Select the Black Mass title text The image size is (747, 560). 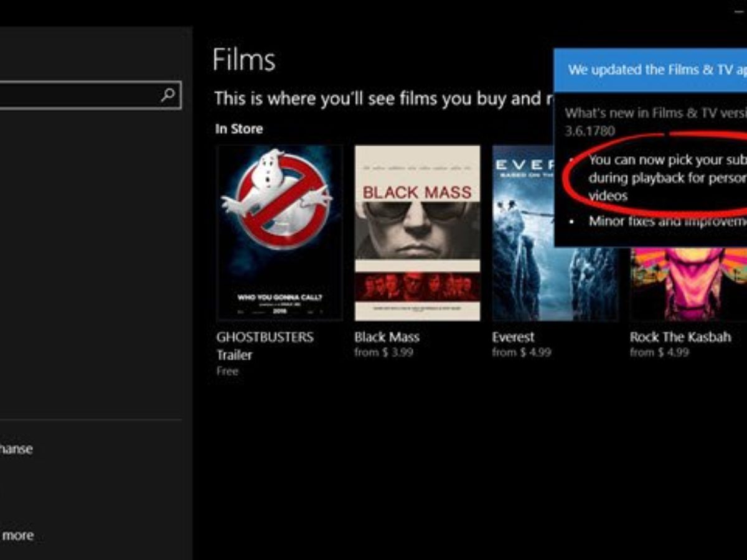(387, 337)
